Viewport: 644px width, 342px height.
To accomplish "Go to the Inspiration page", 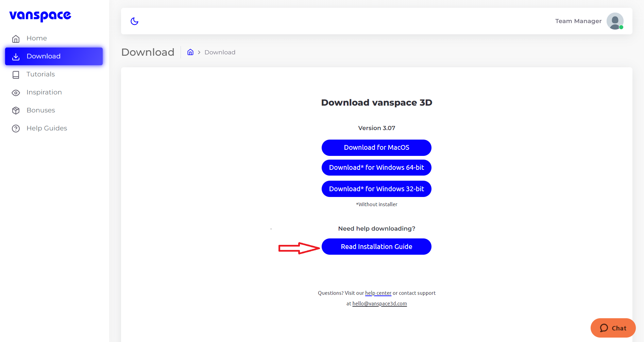I will click(x=44, y=92).
